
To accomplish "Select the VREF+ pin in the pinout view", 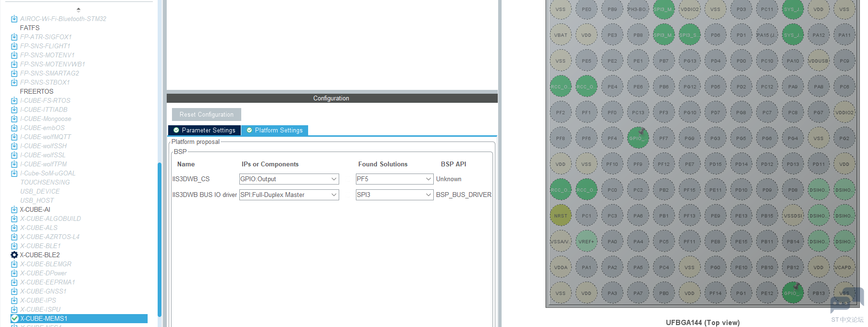I will [x=586, y=241].
